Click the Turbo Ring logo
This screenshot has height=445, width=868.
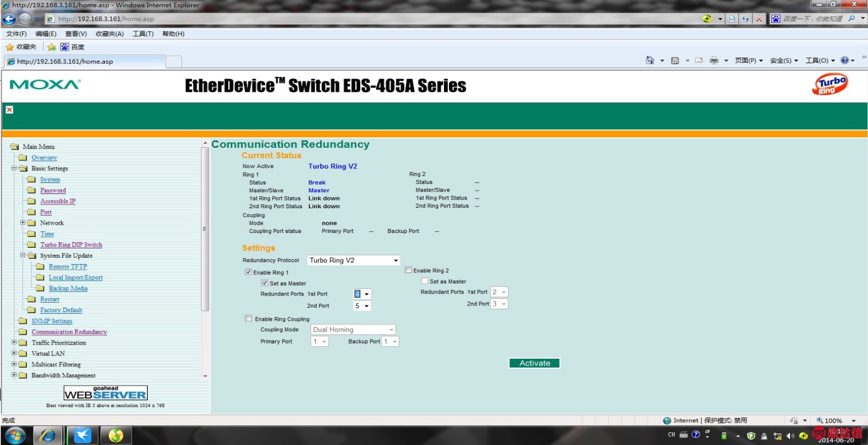[830, 84]
